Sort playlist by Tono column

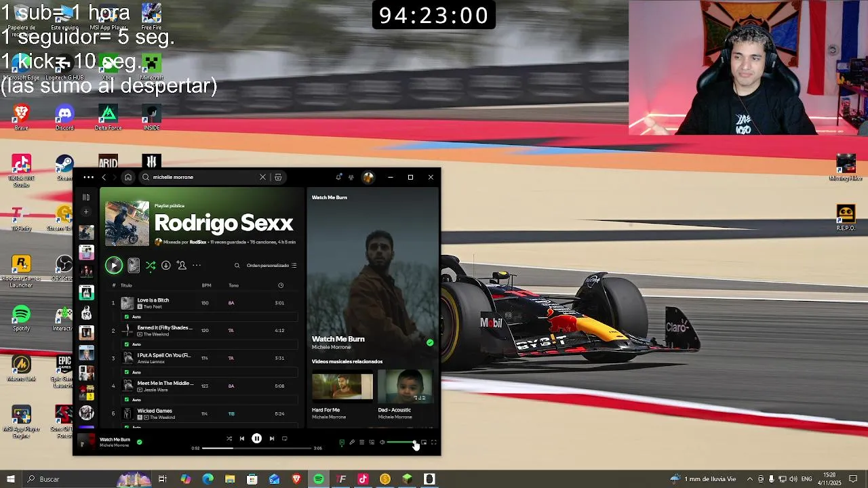point(233,285)
